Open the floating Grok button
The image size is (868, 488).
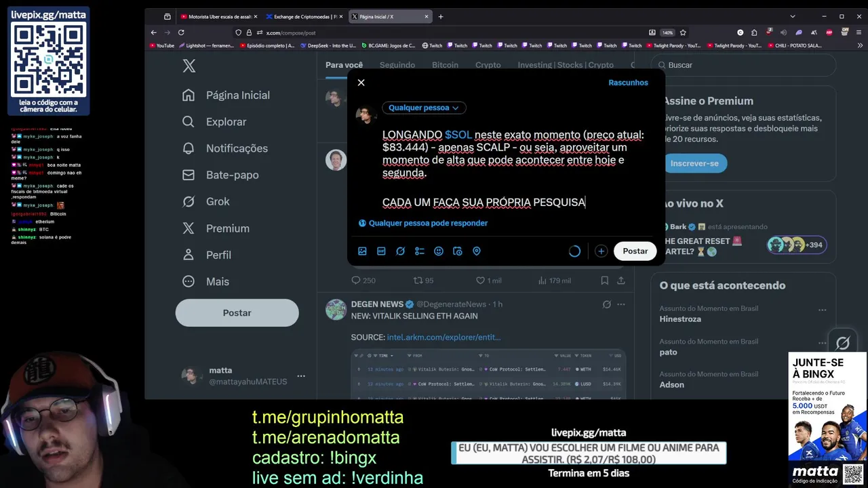(x=843, y=343)
